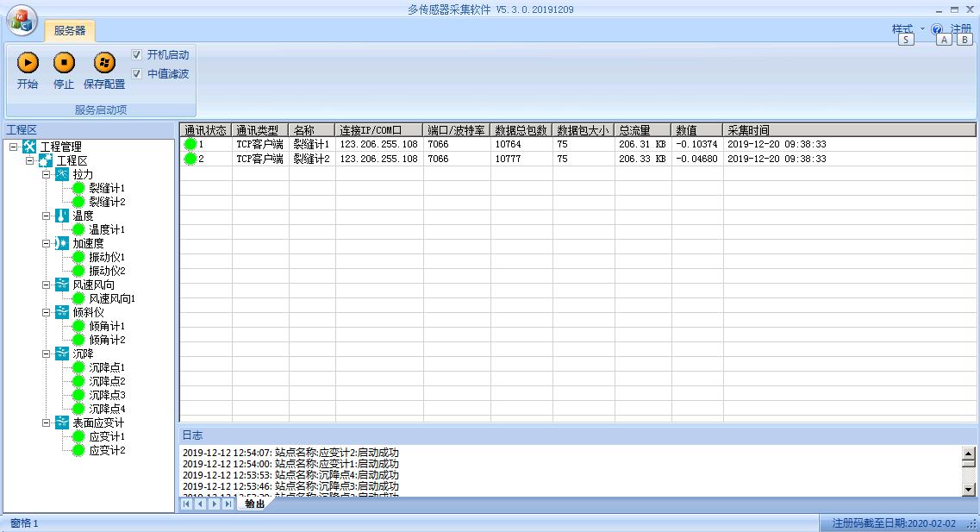This screenshot has width=980, height=532.
Task: Click the 开始 start play icon
Action: [x=28, y=63]
